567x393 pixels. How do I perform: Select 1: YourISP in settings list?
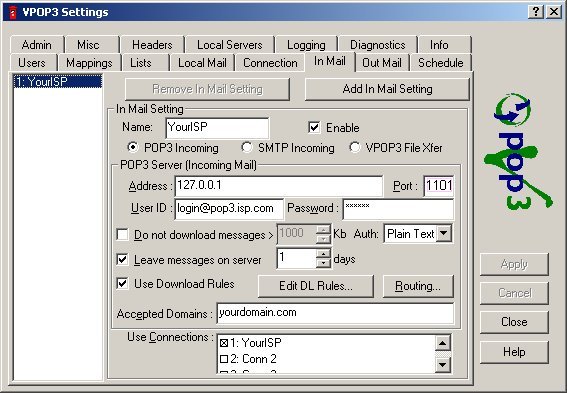pyautogui.click(x=58, y=81)
